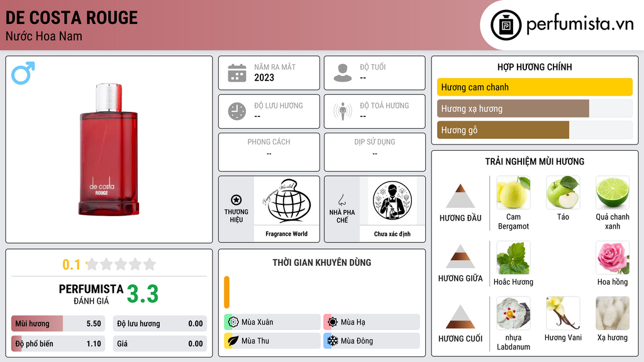Click the orange recommended time bar
The image size is (644, 362).
tap(226, 292)
